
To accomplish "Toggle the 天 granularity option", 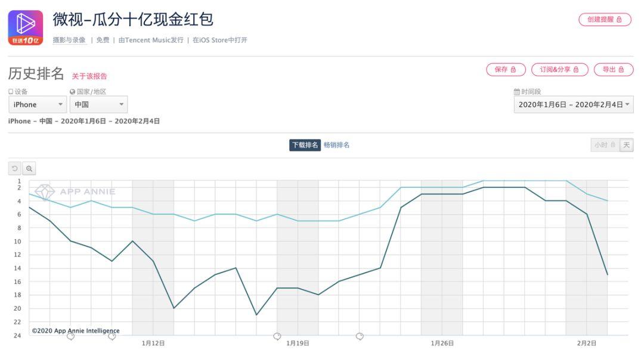I will tap(626, 145).
